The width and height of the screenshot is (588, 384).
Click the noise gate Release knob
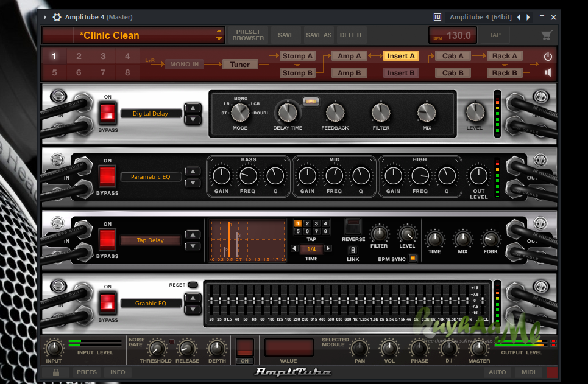pyautogui.click(x=186, y=349)
